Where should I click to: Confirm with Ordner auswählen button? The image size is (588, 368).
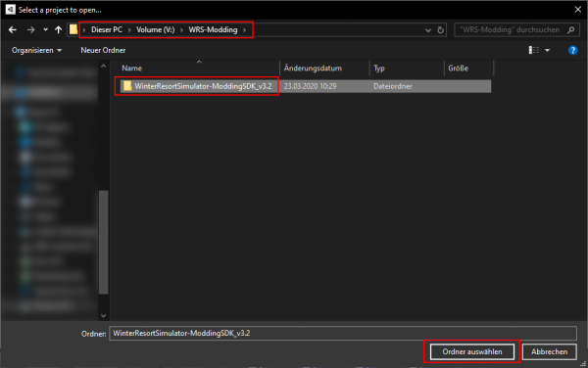point(472,352)
